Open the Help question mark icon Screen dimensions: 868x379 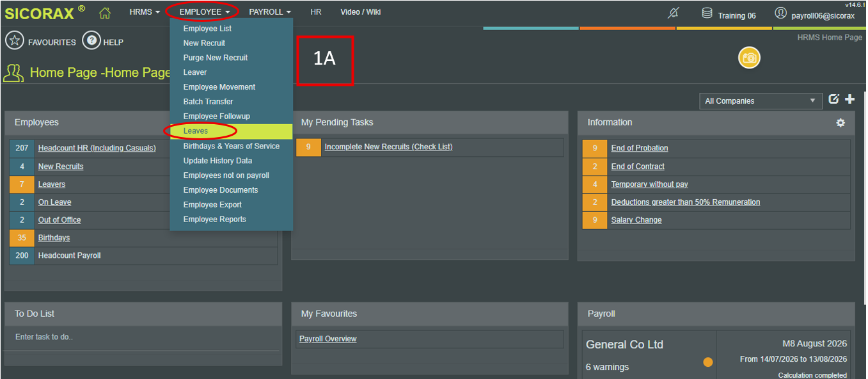coord(91,41)
